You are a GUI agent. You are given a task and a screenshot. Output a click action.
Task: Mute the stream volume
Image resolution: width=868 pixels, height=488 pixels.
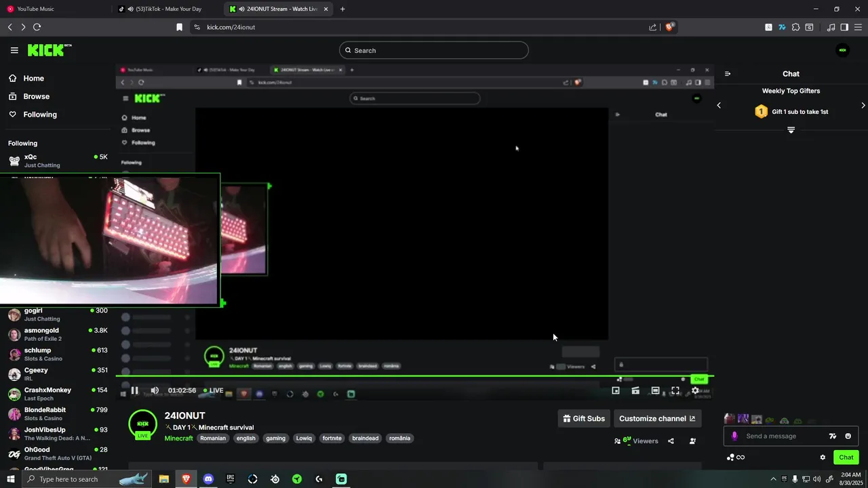[x=155, y=390]
